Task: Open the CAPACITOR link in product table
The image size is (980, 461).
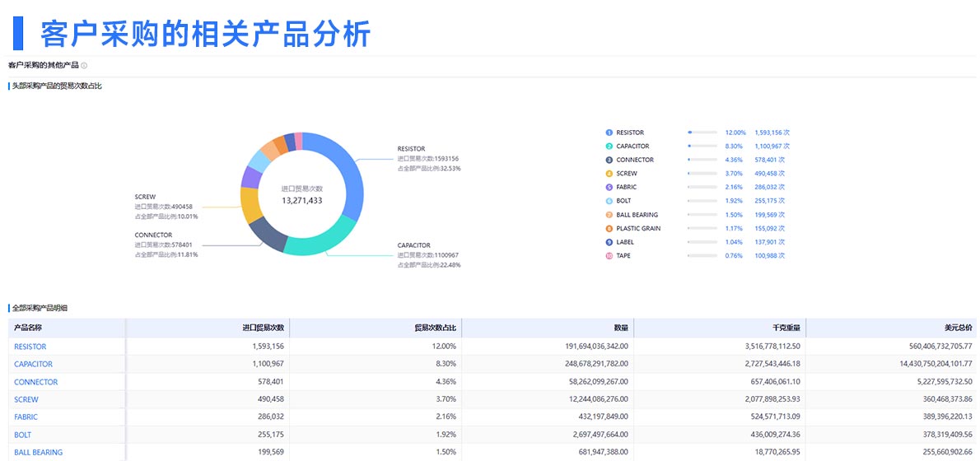Action: click(x=33, y=364)
